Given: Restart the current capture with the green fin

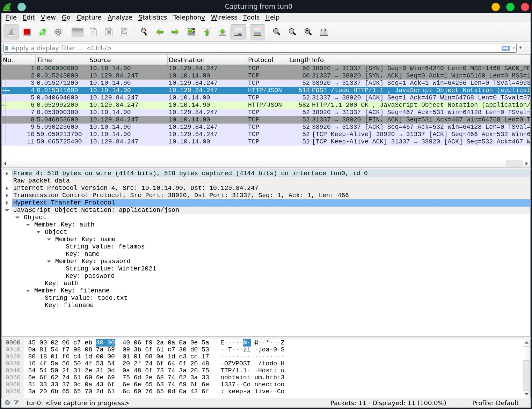Looking at the screenshot, I should coord(43,32).
